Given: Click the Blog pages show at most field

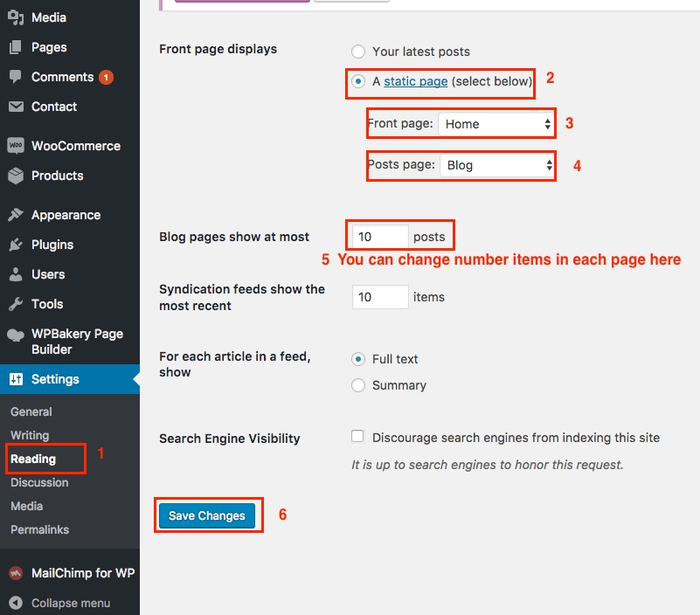Looking at the screenshot, I should tap(380, 237).
